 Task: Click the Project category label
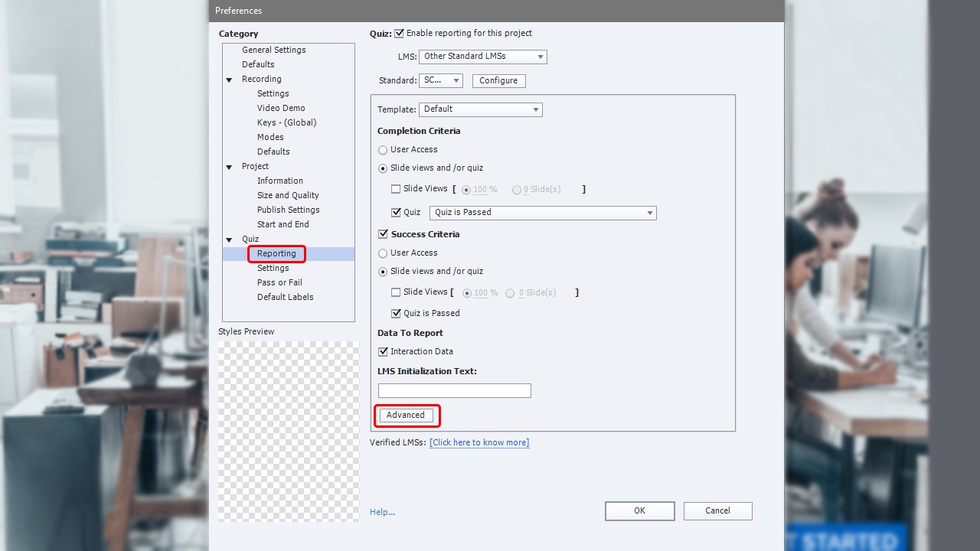click(255, 166)
